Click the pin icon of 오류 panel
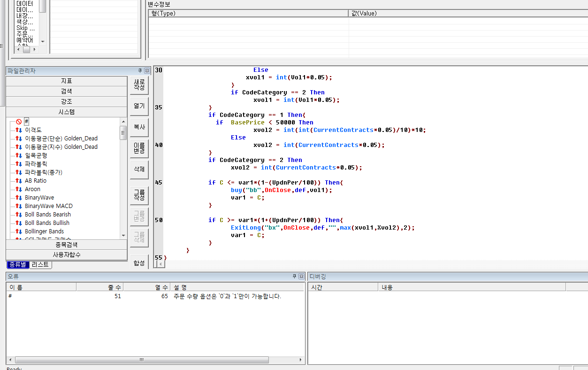The height and width of the screenshot is (370, 588). [x=294, y=277]
